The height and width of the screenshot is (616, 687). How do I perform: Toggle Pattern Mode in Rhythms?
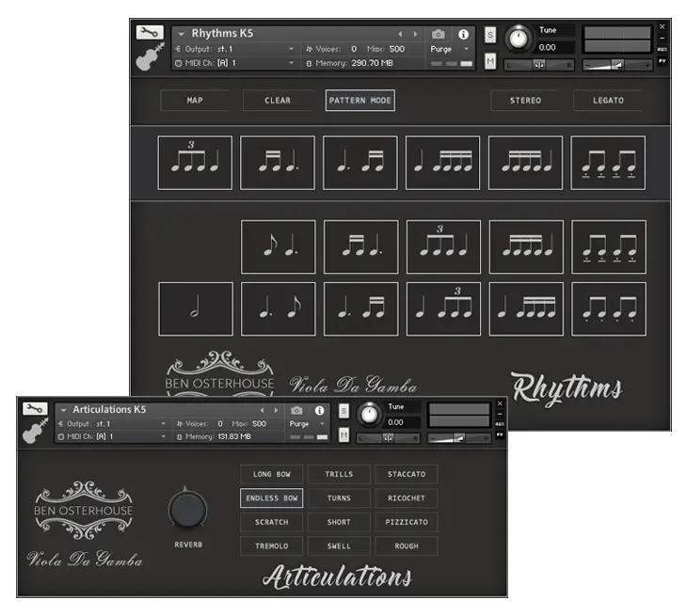(x=360, y=101)
